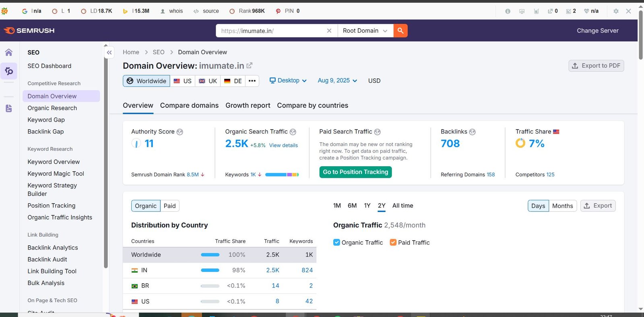Click the info icon in SEO toolbar
The image size is (644, 317).
coord(508,11)
